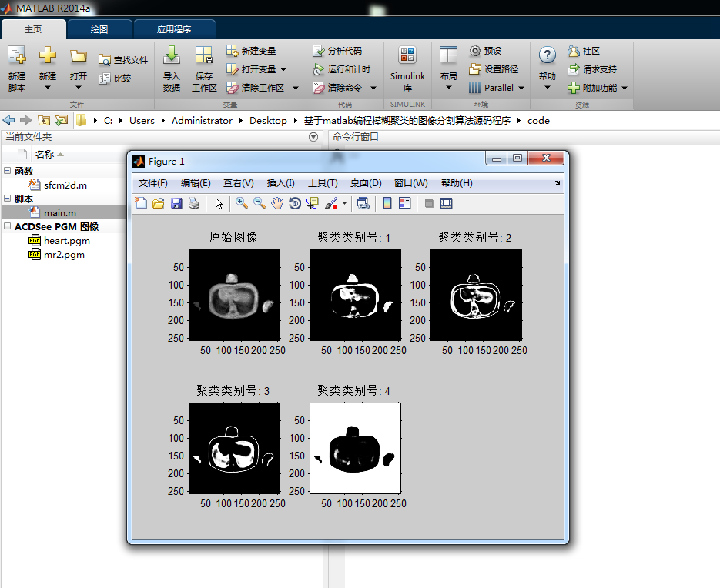Click Desktop in the address path
The image size is (720, 588).
(x=268, y=120)
